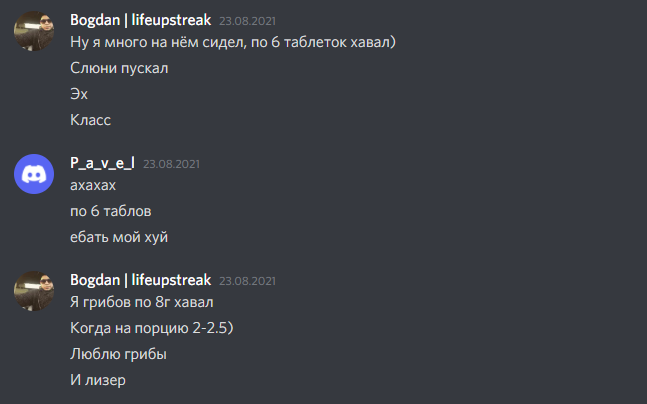Open the P_a_v_e_l default Discord avatar
Screen dimensions: 647x404
pyautogui.click(x=34, y=174)
